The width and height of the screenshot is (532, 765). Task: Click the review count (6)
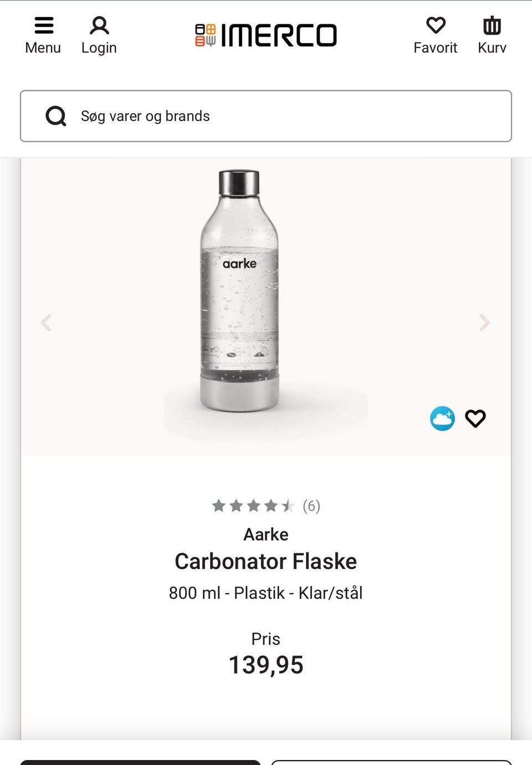tap(311, 506)
